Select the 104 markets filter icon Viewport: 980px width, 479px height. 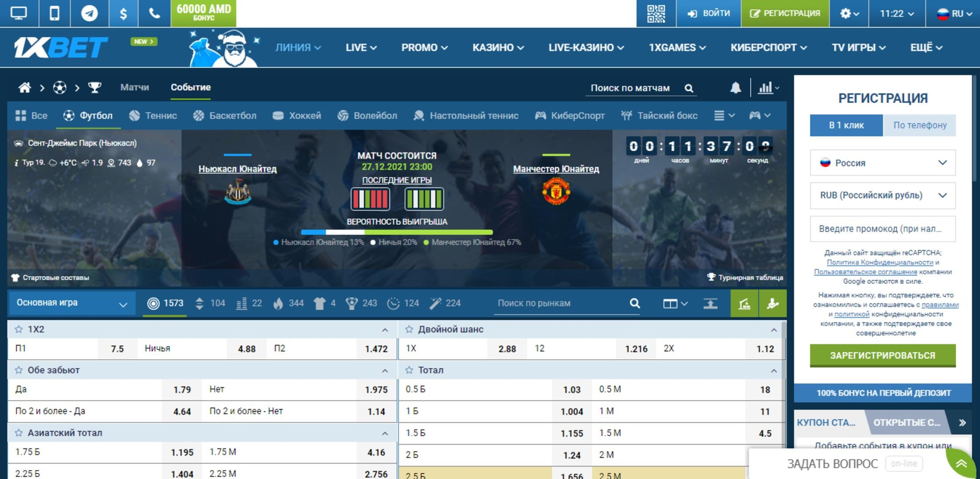[x=210, y=303]
